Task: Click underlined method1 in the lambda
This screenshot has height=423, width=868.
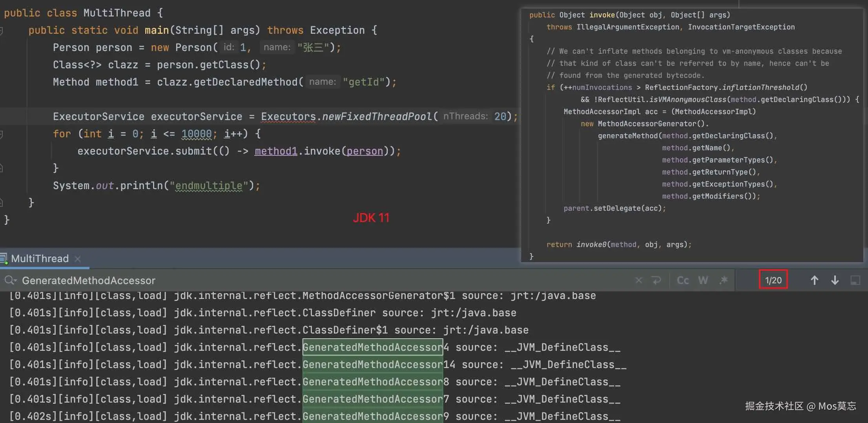Action: tap(276, 151)
